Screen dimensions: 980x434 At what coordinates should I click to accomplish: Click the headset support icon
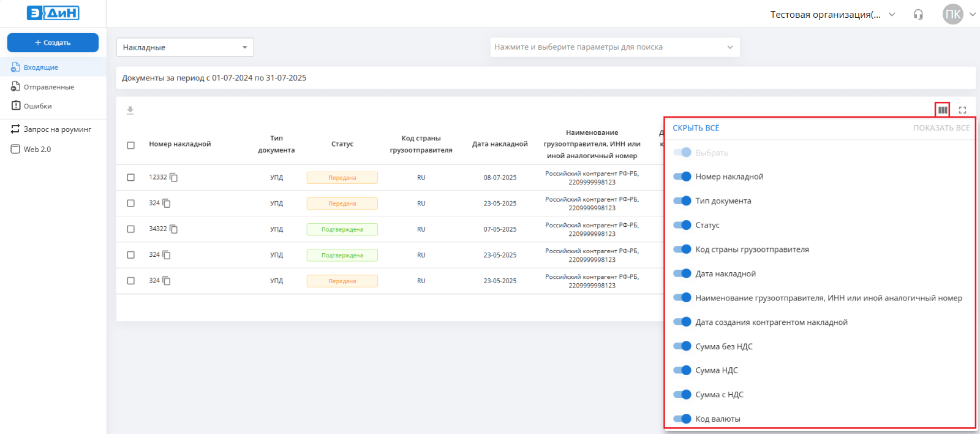[x=918, y=15]
